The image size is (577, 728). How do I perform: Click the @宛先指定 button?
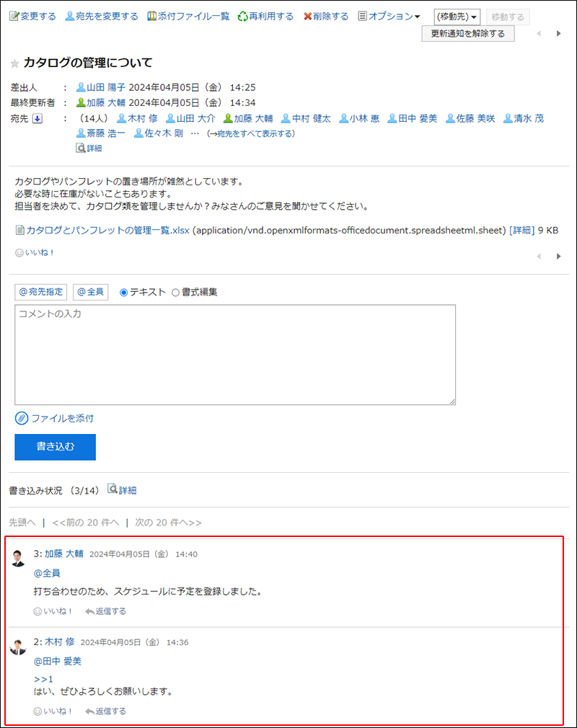click(x=41, y=292)
